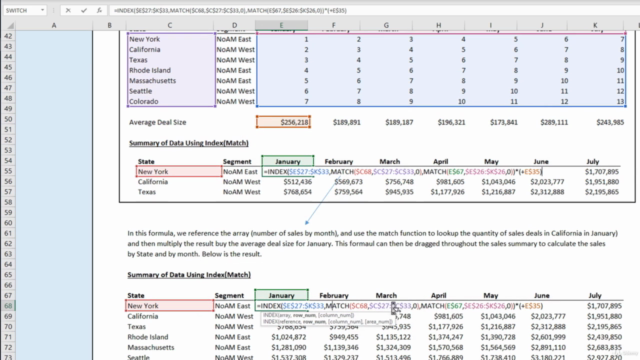Confirm the formula using the checkmark icon
Image resolution: width=640 pixels, height=360 pixels.
(x=84, y=10)
